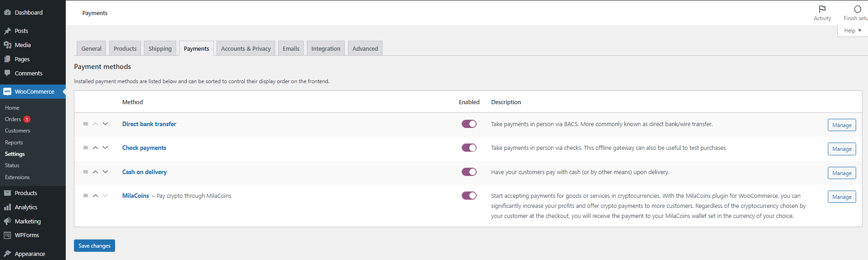Click the Method column header
Screen dimensions: 868x260
coord(132,102)
